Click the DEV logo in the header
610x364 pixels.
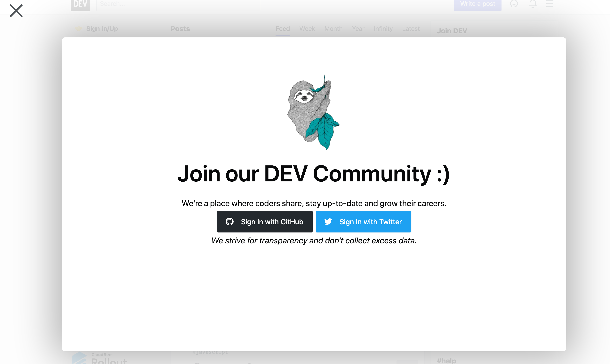click(x=80, y=4)
